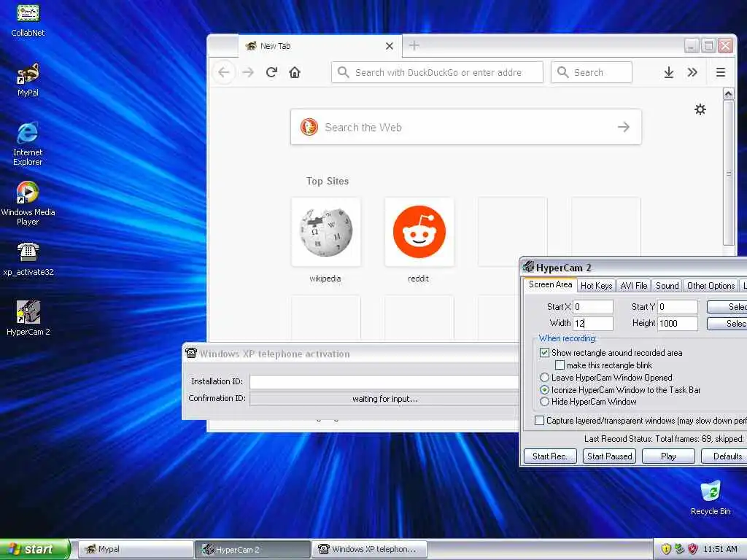Switch to the Other Options tab
This screenshot has width=747, height=560.
(x=711, y=286)
